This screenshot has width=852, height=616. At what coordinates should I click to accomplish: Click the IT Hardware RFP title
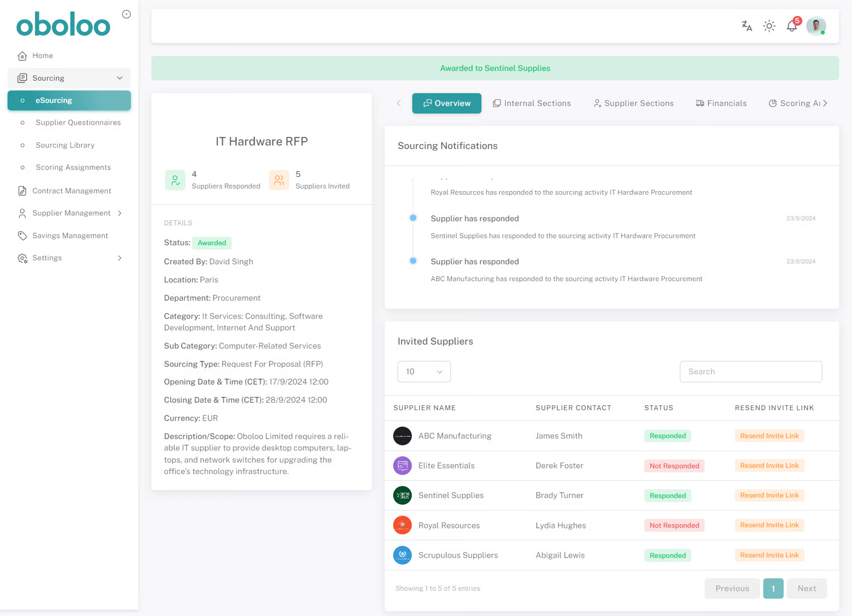pyautogui.click(x=262, y=141)
